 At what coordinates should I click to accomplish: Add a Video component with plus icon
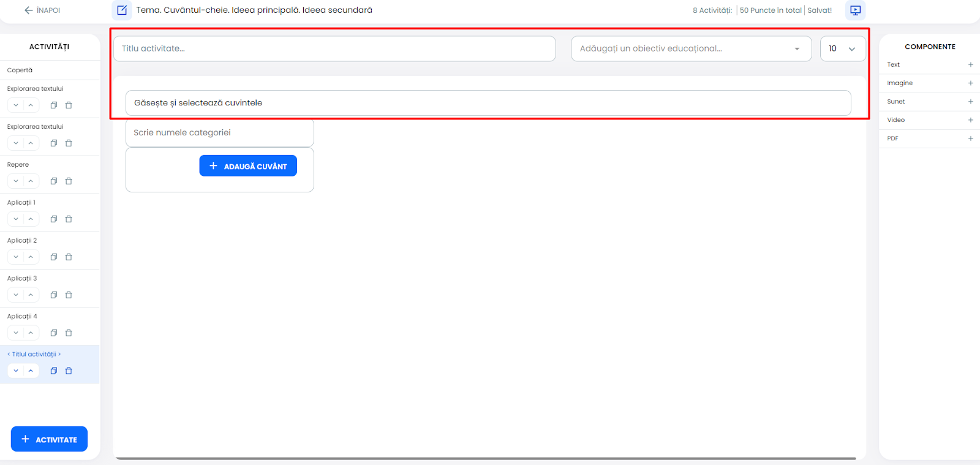pyautogui.click(x=970, y=120)
